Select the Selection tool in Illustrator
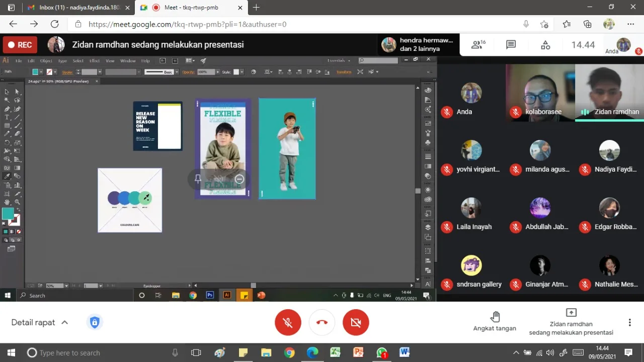Image resolution: width=644 pixels, height=362 pixels. pyautogui.click(x=7, y=92)
